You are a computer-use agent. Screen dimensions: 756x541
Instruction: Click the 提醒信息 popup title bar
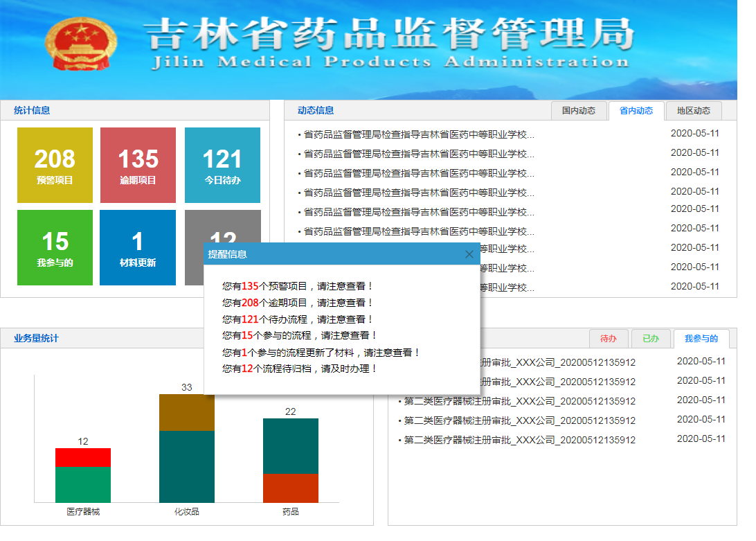coord(332,254)
